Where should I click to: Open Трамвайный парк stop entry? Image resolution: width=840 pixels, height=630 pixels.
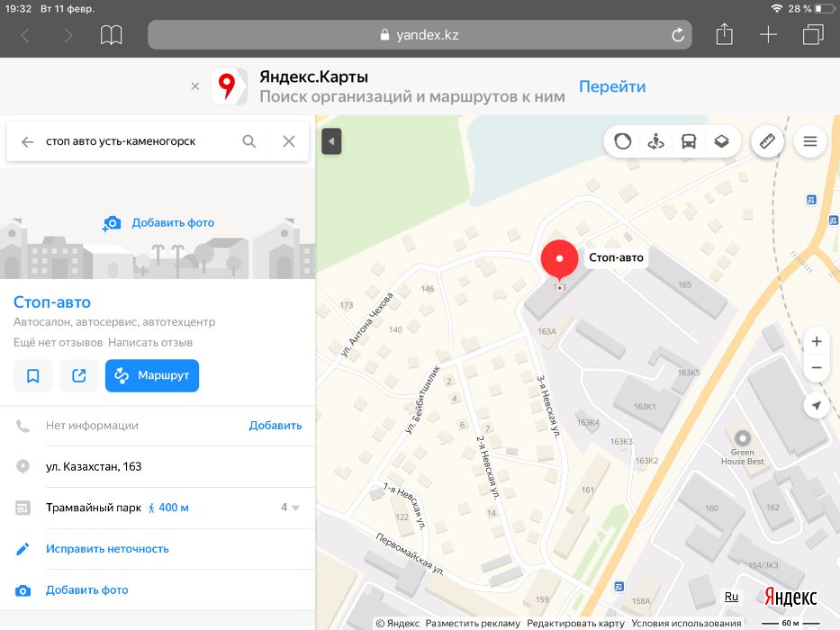[x=94, y=508]
